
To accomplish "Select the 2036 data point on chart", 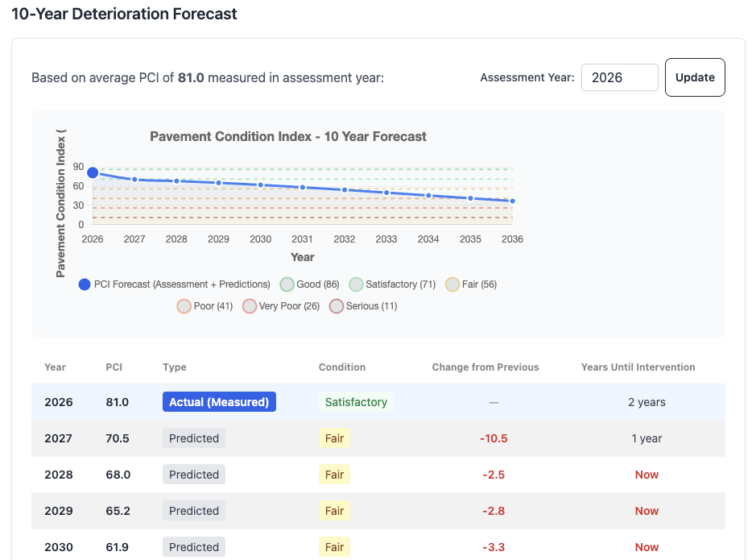I will point(513,201).
